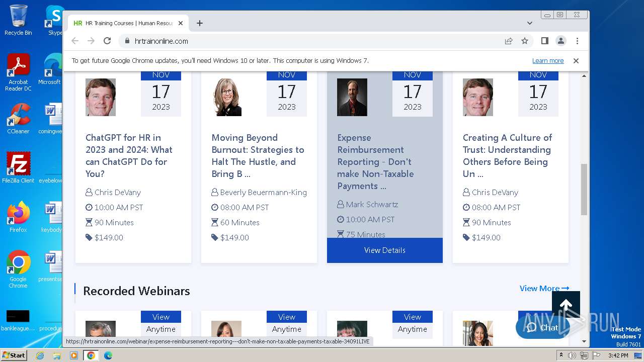Click the $149.00 price on the ChatGPT card

(x=109, y=238)
